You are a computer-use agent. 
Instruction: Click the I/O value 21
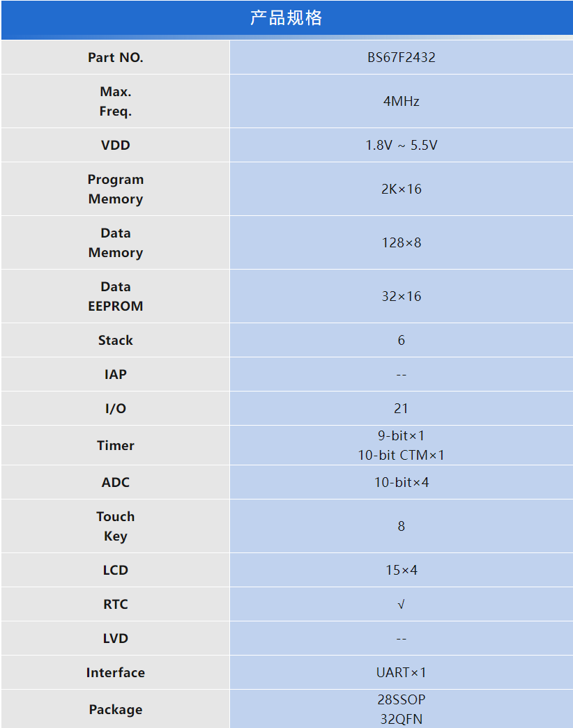point(401,408)
